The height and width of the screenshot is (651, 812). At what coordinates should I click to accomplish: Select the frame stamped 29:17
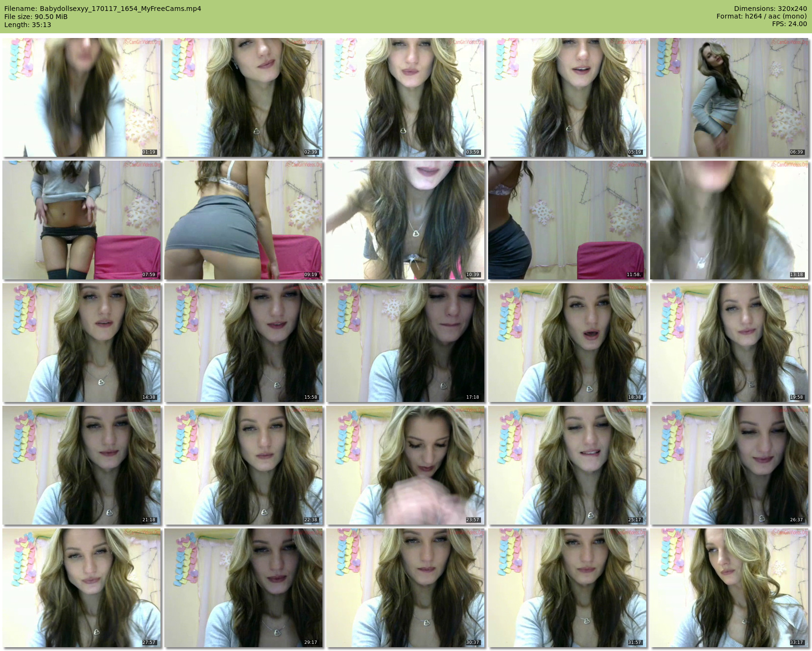click(x=244, y=588)
